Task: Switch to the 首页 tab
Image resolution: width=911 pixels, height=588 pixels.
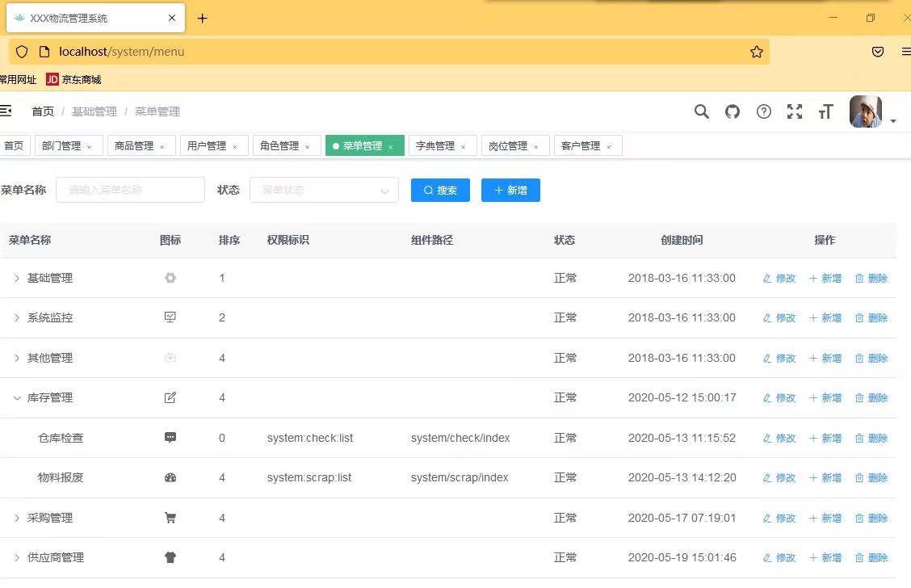Action: [x=14, y=145]
